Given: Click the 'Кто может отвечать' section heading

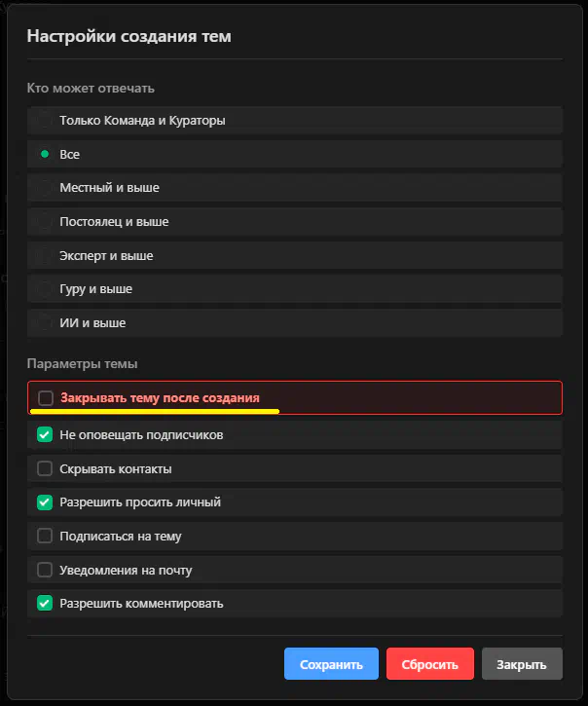Looking at the screenshot, I should coord(91,88).
